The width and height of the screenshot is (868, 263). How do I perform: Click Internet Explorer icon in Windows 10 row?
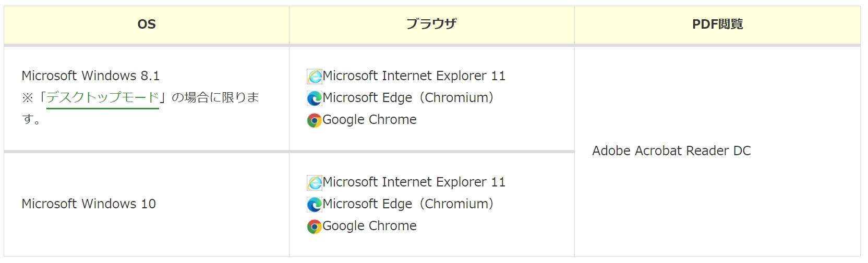pyautogui.click(x=314, y=183)
